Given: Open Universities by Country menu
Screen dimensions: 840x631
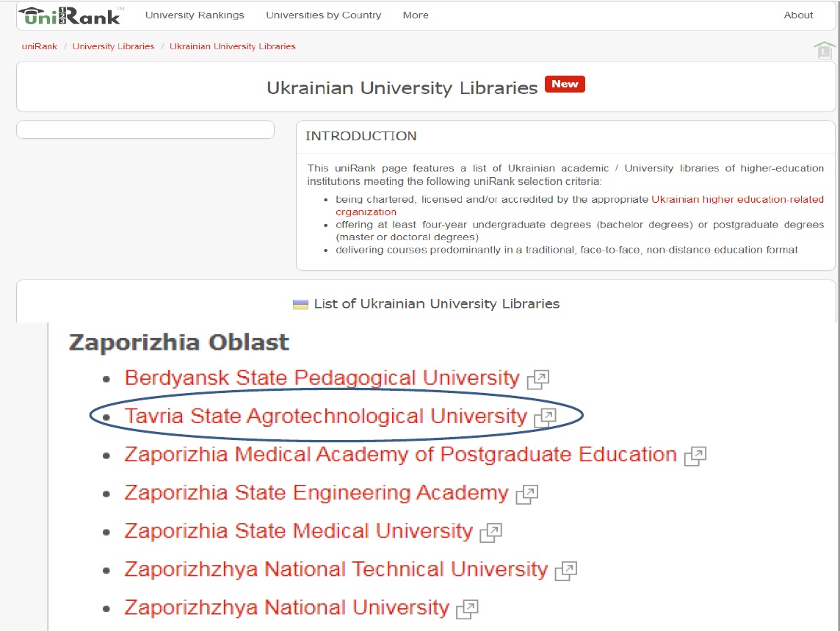Looking at the screenshot, I should [x=324, y=15].
